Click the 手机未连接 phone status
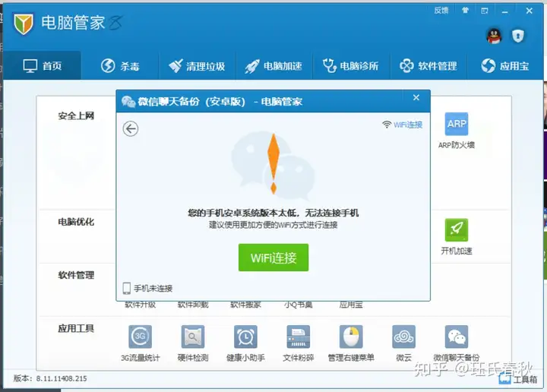This screenshot has height=392, width=547. pos(147,288)
